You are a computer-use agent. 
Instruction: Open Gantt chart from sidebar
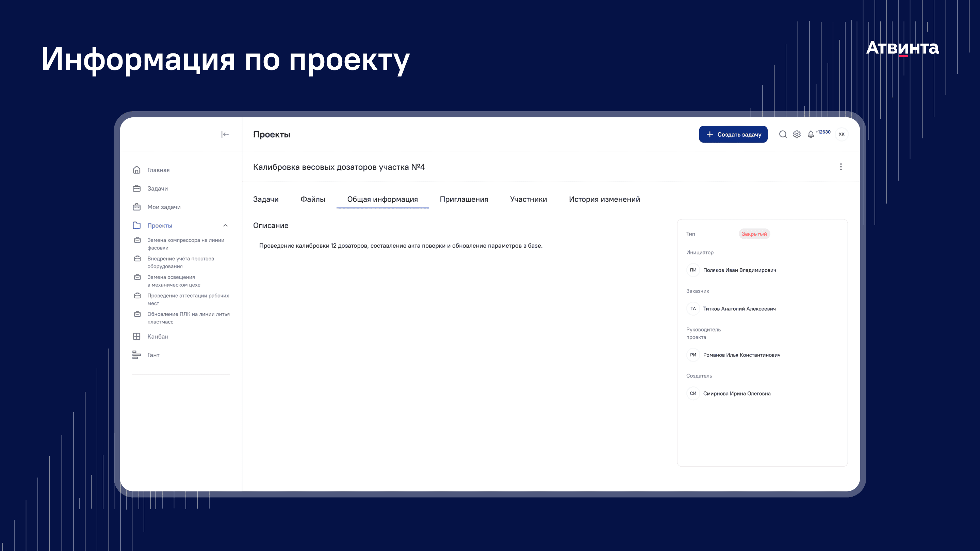coord(153,355)
